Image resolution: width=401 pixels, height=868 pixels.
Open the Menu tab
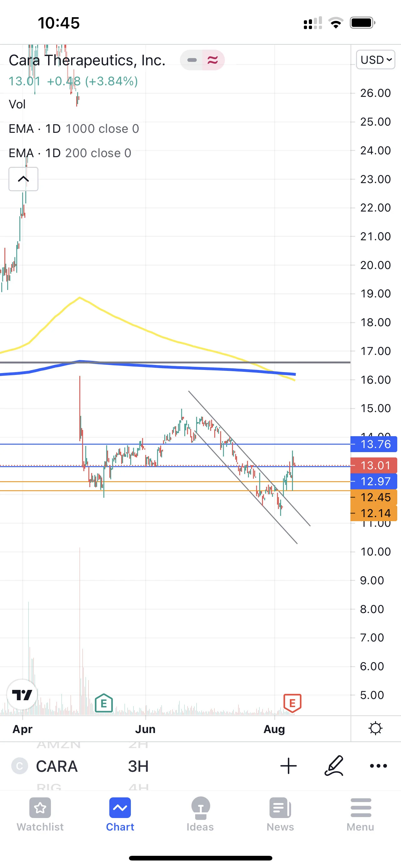tap(361, 815)
